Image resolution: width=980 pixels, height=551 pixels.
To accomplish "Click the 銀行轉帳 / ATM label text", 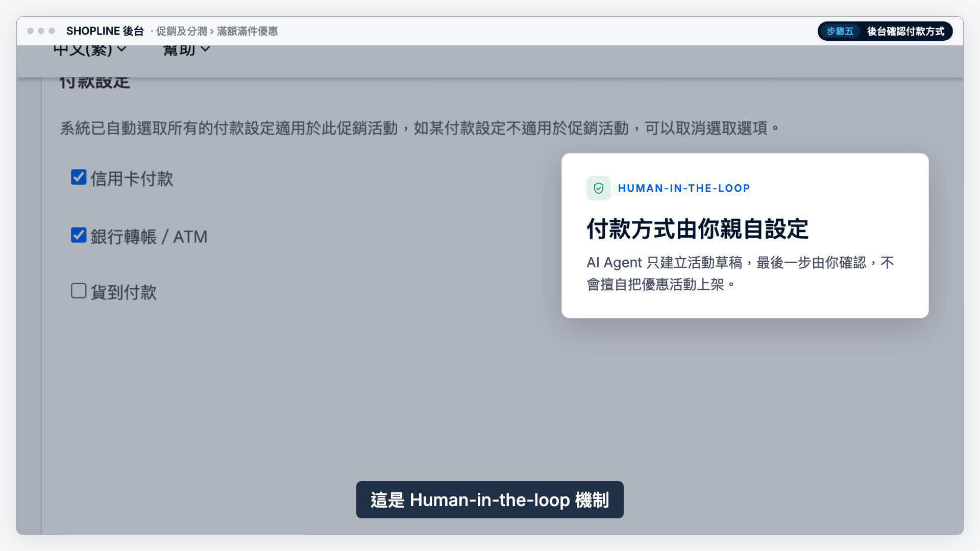I will click(x=149, y=237).
